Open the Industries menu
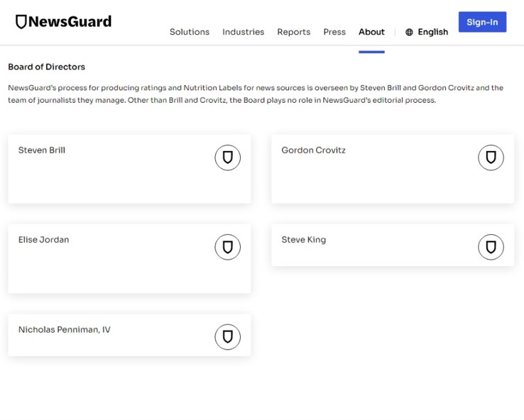 pos(244,32)
